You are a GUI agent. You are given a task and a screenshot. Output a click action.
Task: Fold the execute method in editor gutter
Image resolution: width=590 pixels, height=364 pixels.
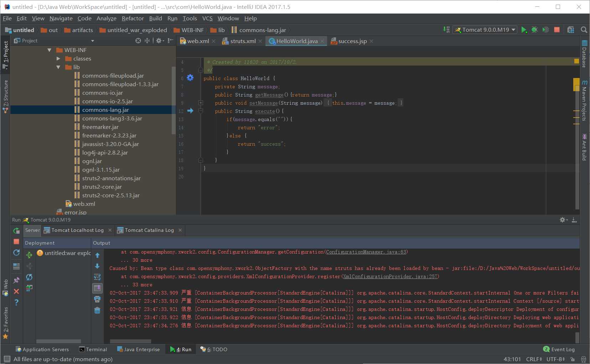(201, 111)
